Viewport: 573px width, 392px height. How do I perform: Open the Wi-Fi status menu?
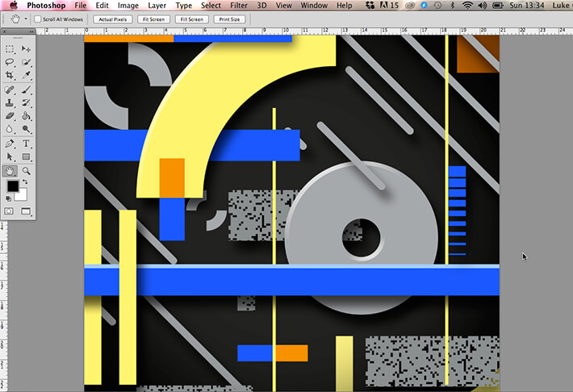[467, 5]
